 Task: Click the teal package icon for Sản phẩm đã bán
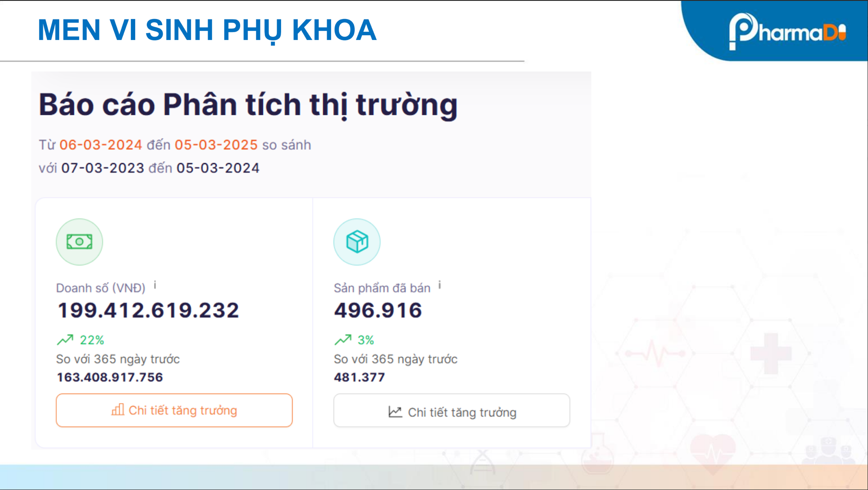pyautogui.click(x=356, y=242)
